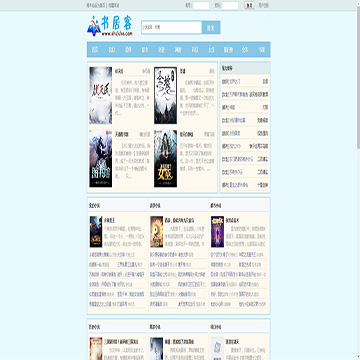The height and width of the screenshot is (360, 360).
Task: Click the username field in top bar
Action: click(201, 5)
